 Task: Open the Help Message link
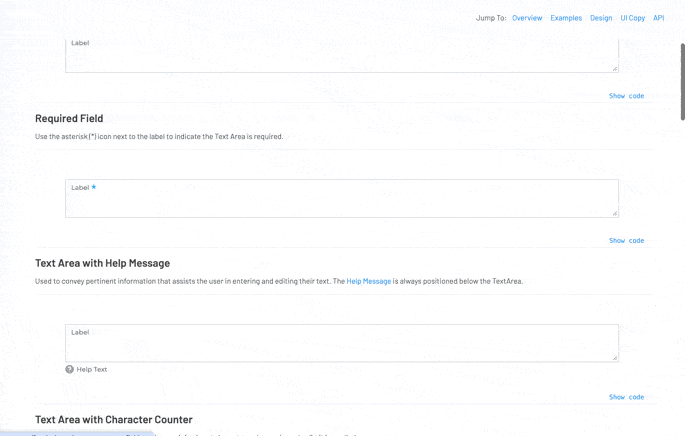[x=369, y=281]
